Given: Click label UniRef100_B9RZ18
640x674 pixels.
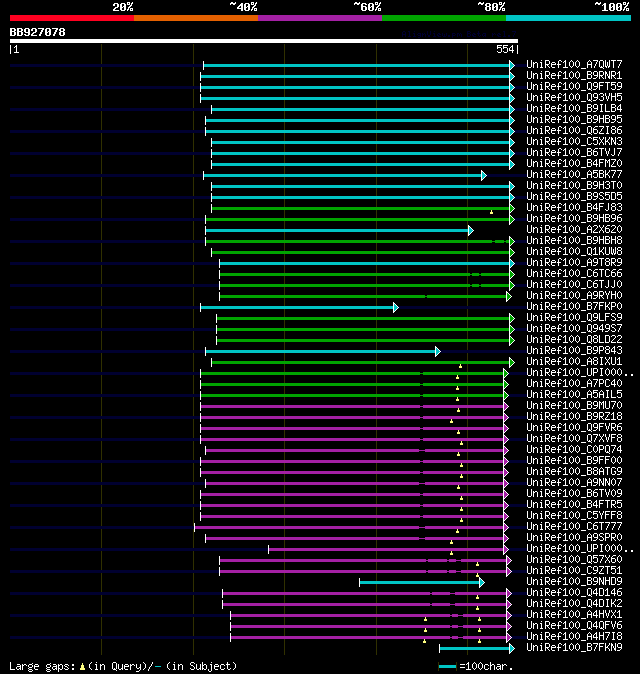Looking at the screenshot, I should pyautogui.click(x=574, y=417).
